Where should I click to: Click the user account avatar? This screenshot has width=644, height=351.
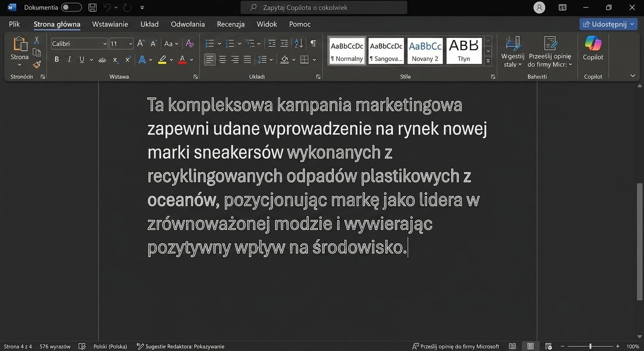point(540,7)
